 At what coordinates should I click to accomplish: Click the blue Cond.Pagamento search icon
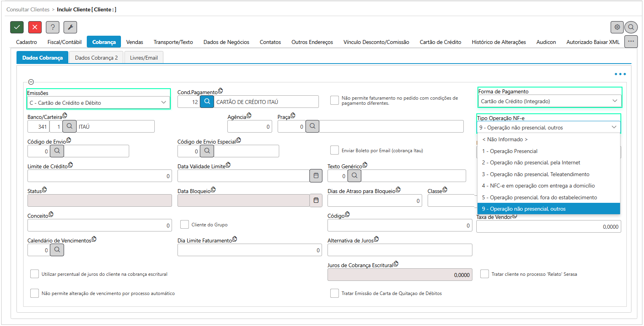pos(207,102)
